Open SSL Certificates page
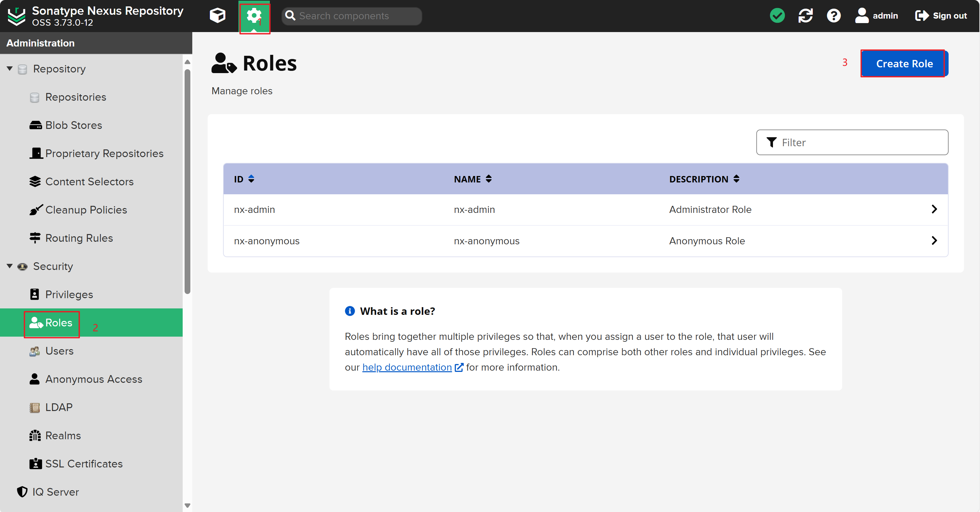980x512 pixels. coord(84,463)
